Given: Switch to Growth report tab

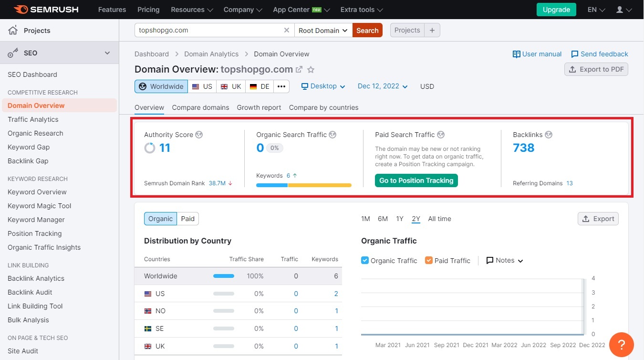Looking at the screenshot, I should pyautogui.click(x=259, y=107).
